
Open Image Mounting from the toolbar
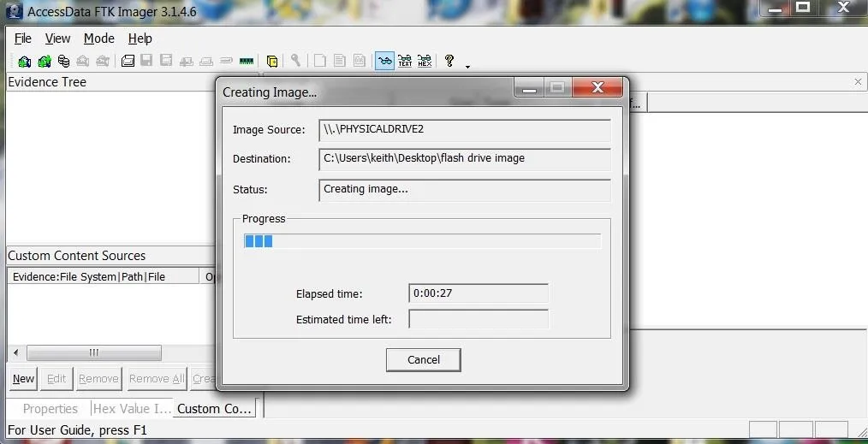pyautogui.click(x=64, y=62)
